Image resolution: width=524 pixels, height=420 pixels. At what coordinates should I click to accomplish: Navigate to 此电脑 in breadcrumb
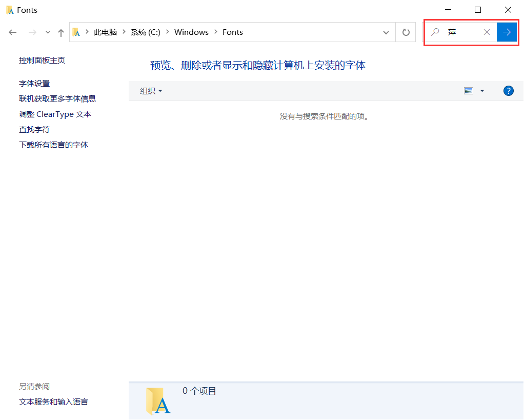click(106, 32)
